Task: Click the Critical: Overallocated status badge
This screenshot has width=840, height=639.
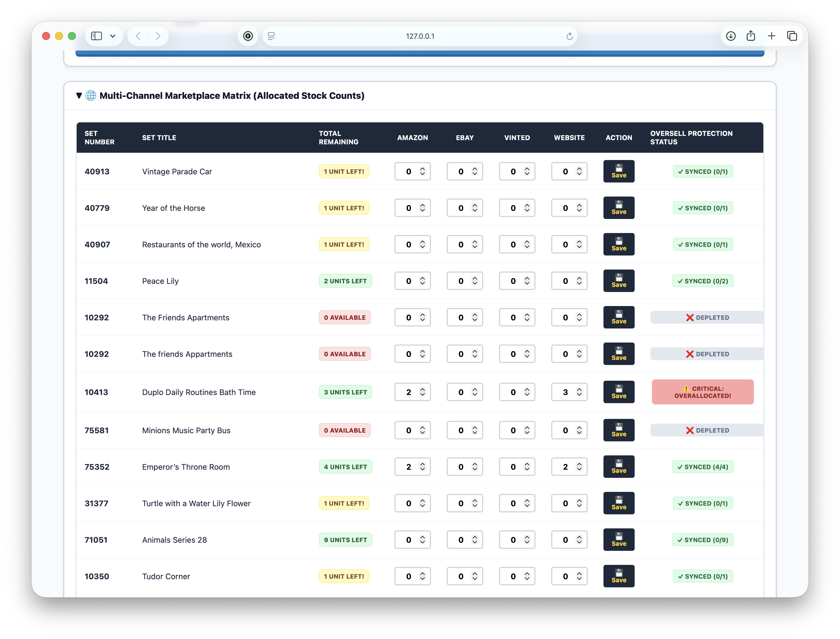Action: [x=703, y=392]
